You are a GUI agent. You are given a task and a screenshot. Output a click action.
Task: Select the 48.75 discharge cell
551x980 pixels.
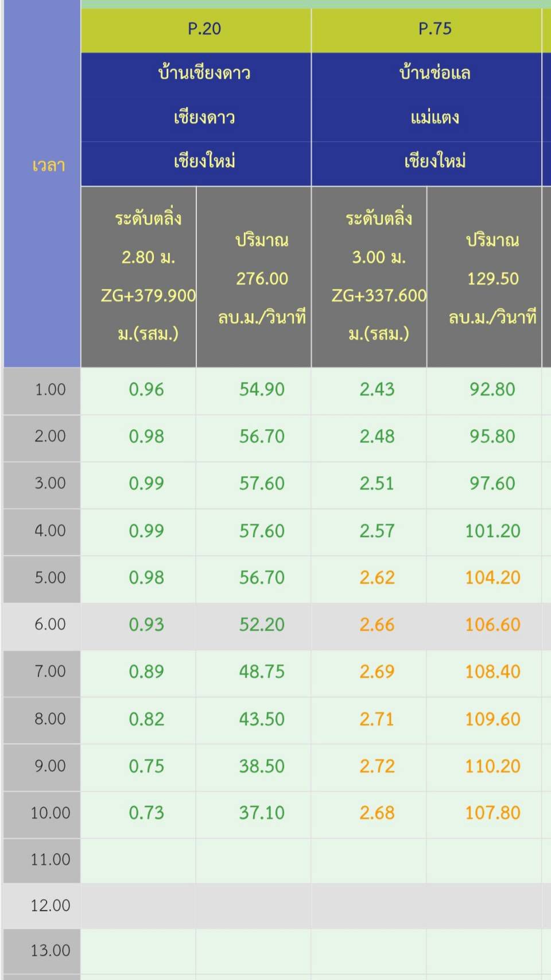click(262, 672)
